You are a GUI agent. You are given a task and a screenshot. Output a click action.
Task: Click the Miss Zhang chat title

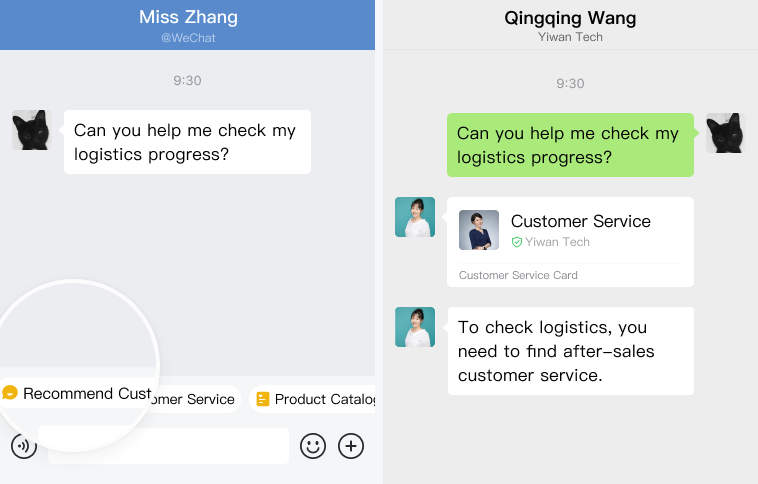[188, 17]
